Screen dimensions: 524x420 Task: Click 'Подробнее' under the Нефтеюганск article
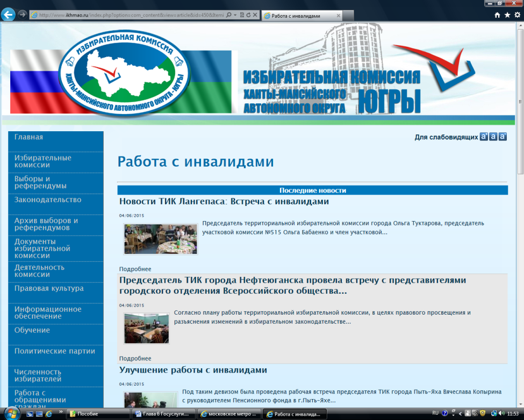[135, 359]
